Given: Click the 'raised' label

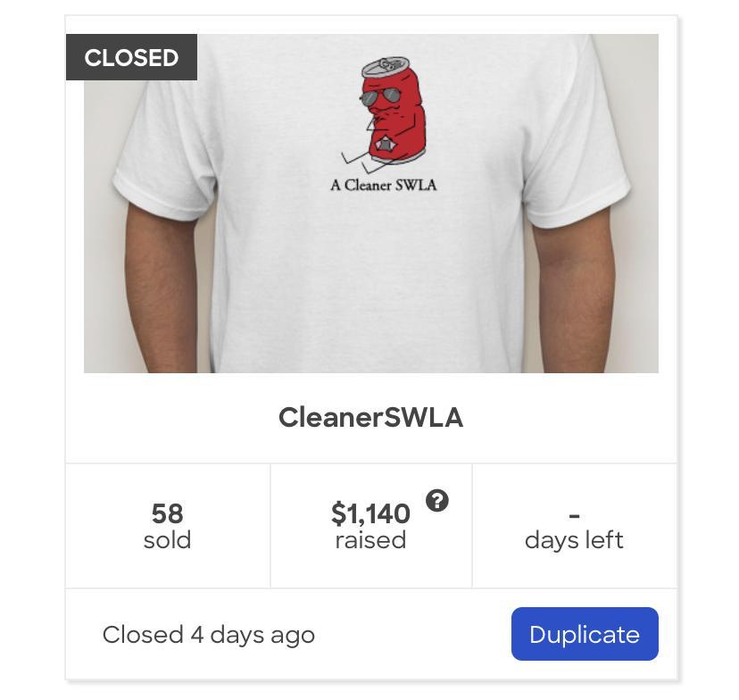Looking at the screenshot, I should click(370, 540).
